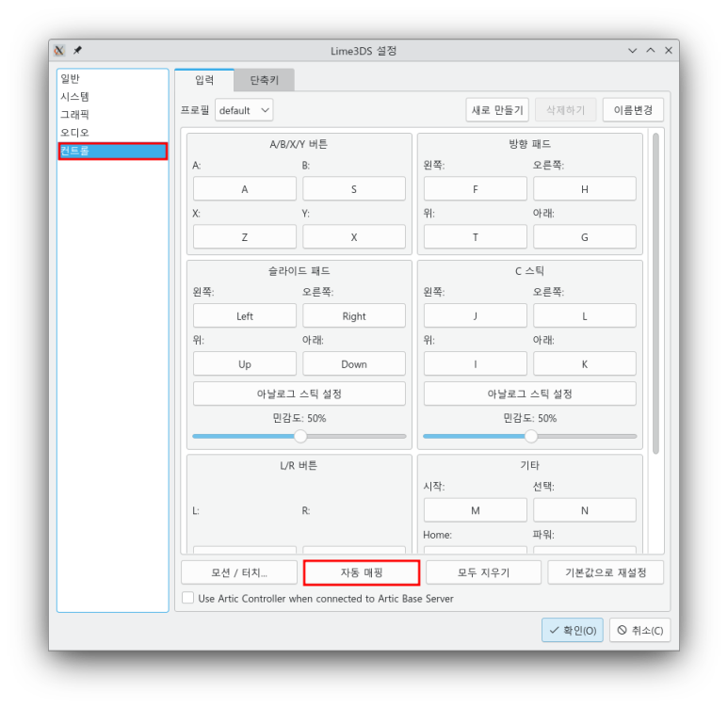Rebind 방향 패드 위 mapped to T
This screenshot has height=708, width=728.
point(476,236)
